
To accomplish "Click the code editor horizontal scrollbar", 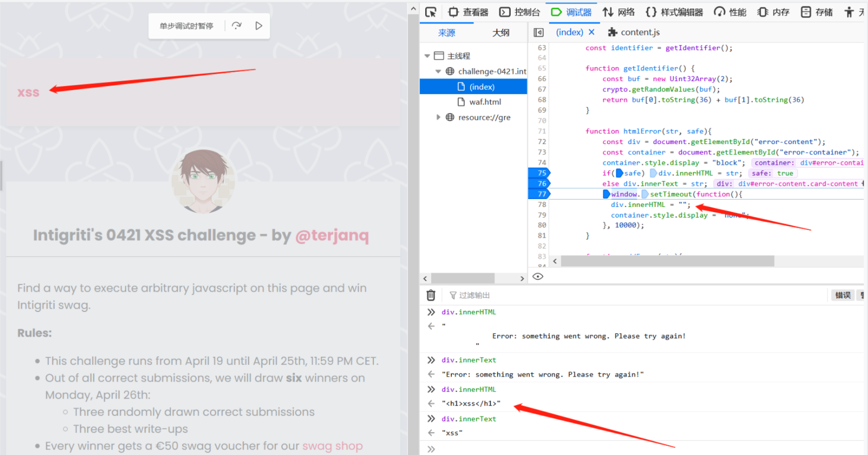I will tap(667, 261).
